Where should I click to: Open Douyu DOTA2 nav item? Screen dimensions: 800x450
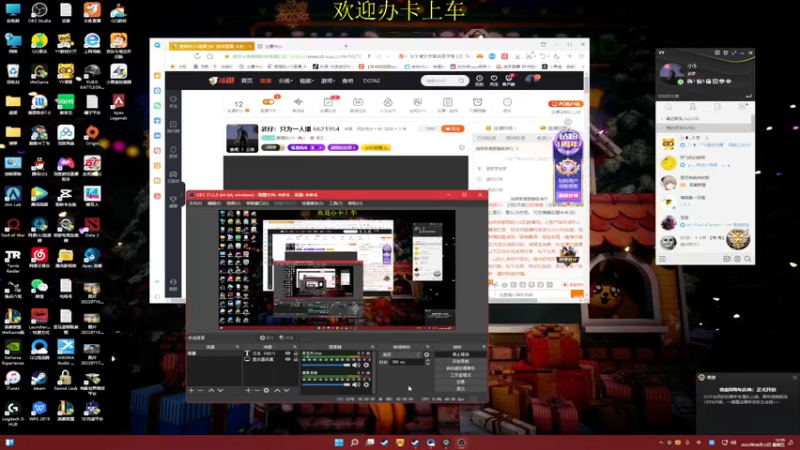[371, 81]
